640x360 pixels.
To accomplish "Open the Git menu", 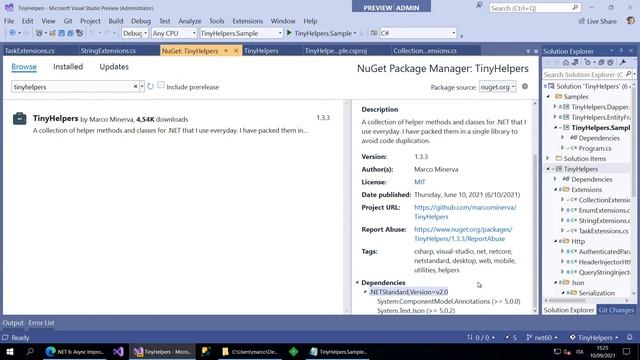I will click(68, 21).
